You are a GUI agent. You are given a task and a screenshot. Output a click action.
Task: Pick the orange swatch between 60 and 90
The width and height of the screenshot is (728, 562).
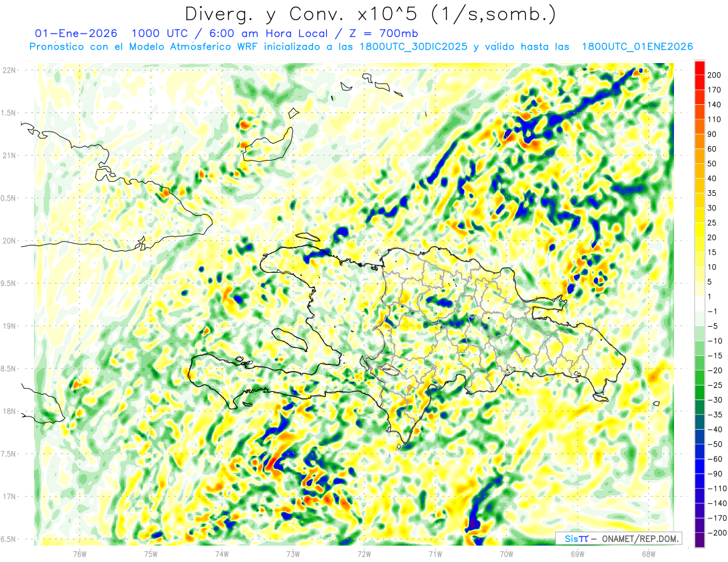pos(699,142)
